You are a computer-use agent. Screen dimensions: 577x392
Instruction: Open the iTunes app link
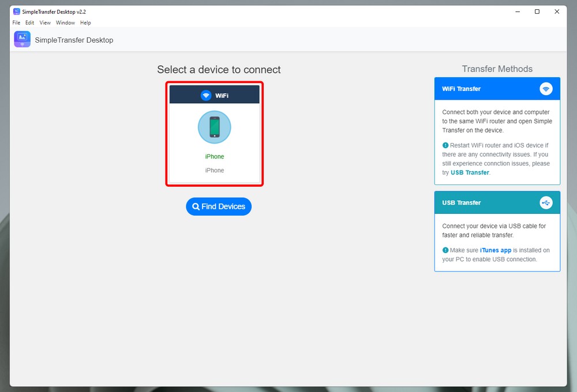495,250
